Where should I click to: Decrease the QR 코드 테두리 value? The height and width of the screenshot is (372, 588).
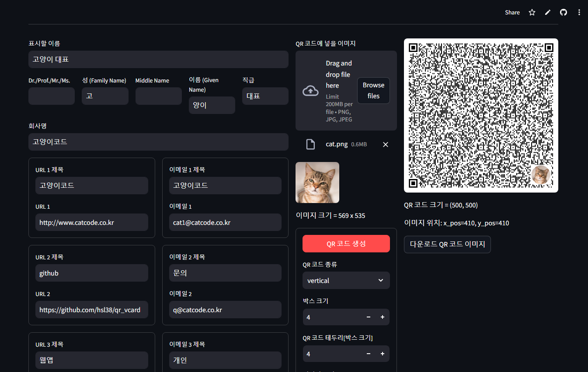tap(369, 354)
